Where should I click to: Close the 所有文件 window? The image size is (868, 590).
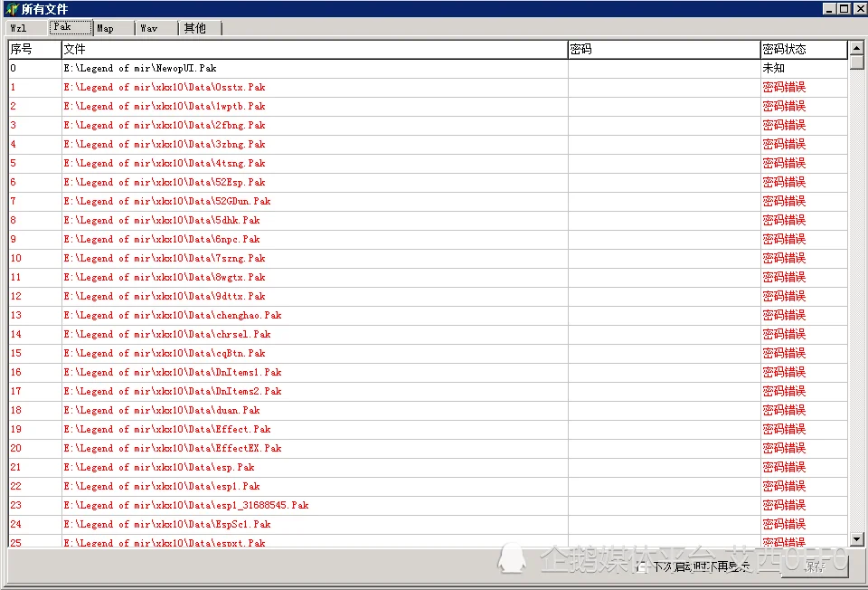858,9
